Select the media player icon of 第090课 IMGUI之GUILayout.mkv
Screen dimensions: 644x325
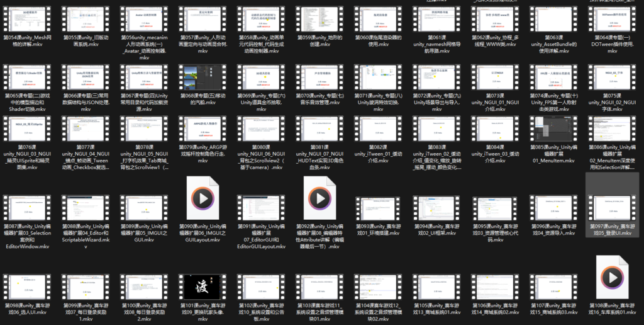tap(203, 198)
